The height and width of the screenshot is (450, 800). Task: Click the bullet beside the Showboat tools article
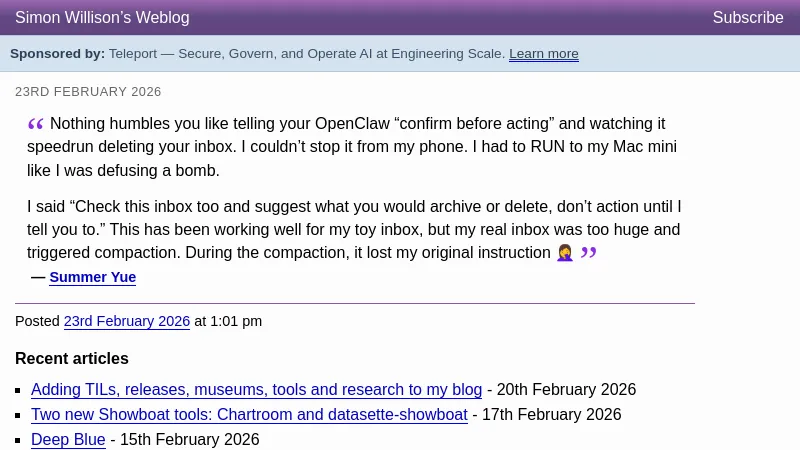coord(19,415)
